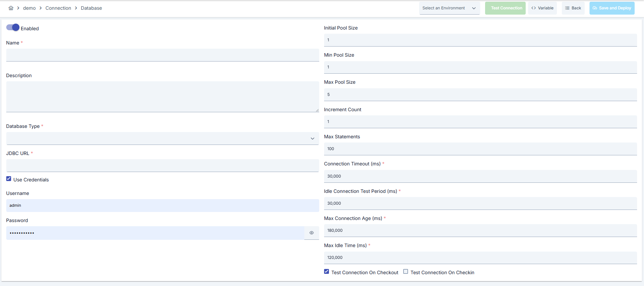Focus the Name input field
Image resolution: width=644 pixels, height=286 pixels.
[x=162, y=55]
